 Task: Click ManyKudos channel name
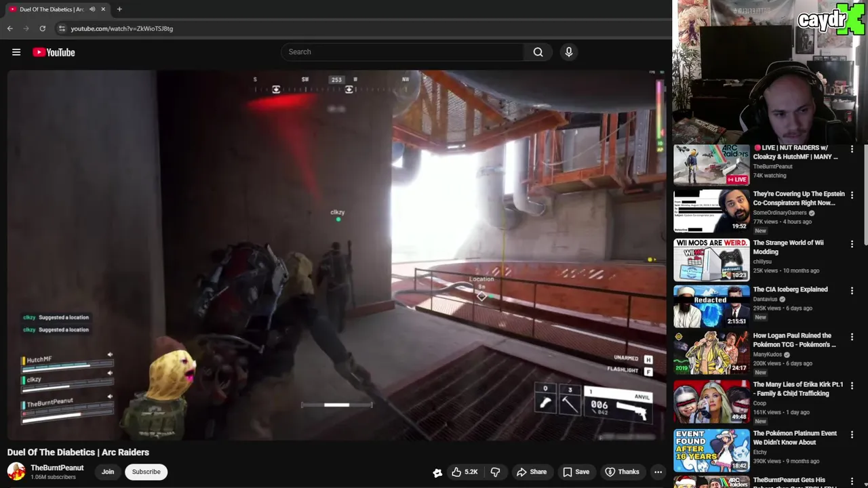coord(768,354)
